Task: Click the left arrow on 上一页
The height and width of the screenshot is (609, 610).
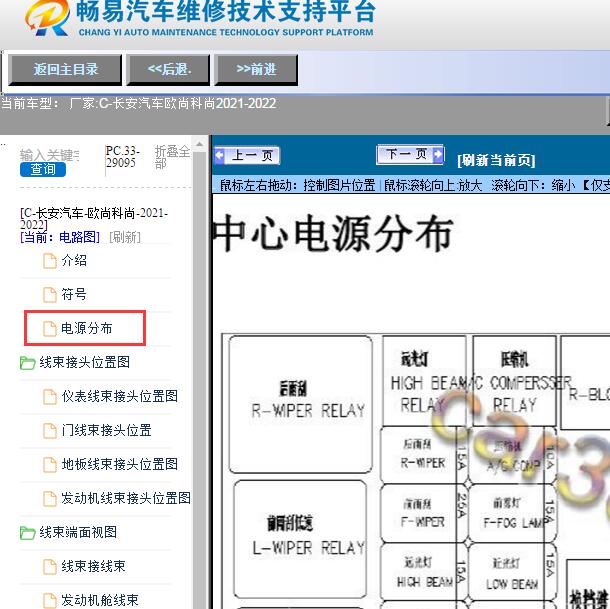Action: click(220, 156)
